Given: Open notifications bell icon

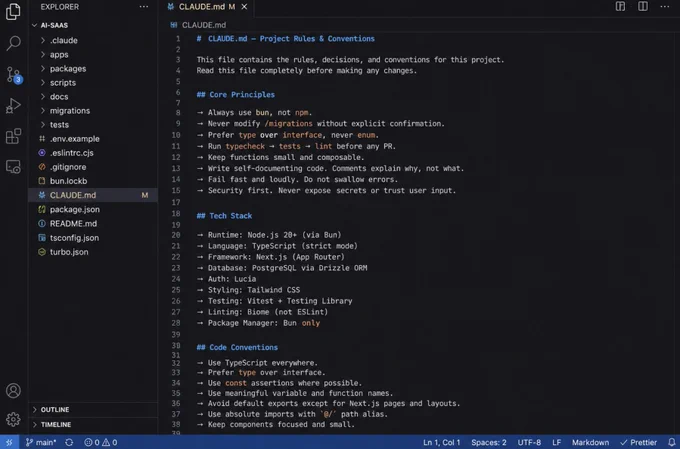Looking at the screenshot, I should pos(671,442).
